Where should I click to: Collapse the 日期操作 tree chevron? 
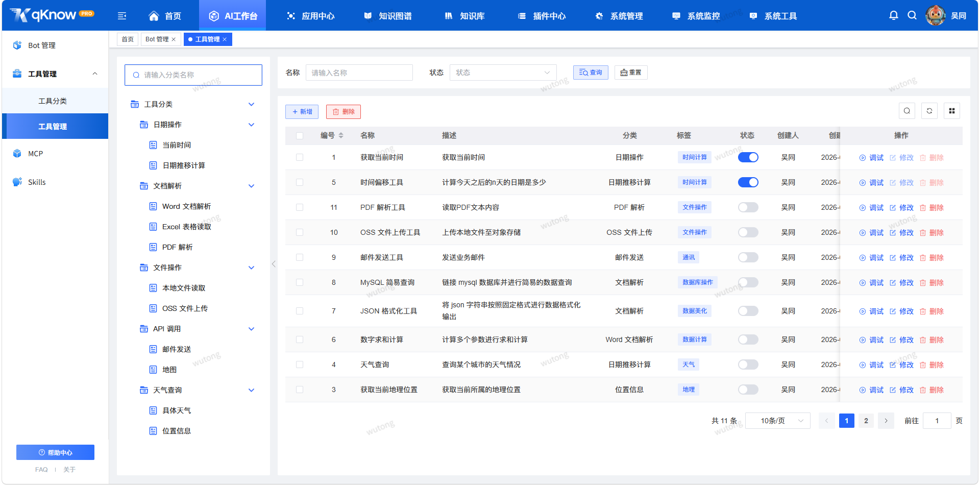click(251, 125)
